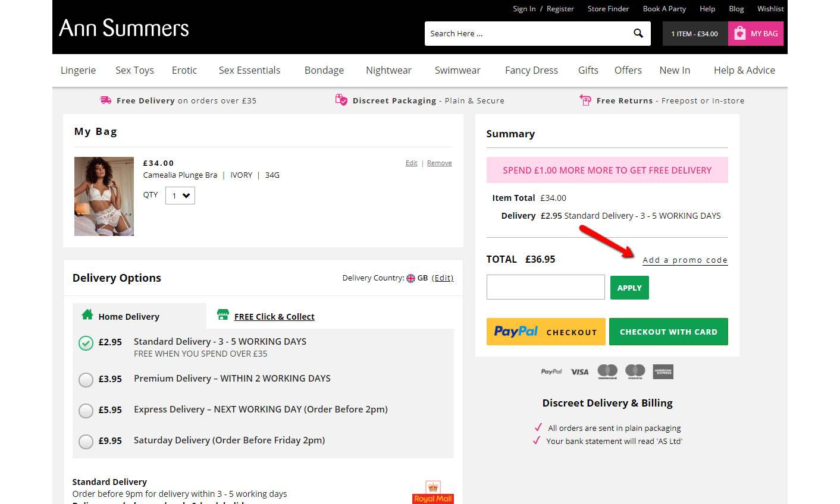
Task: Click the Visa payment logo
Action: coord(579,372)
